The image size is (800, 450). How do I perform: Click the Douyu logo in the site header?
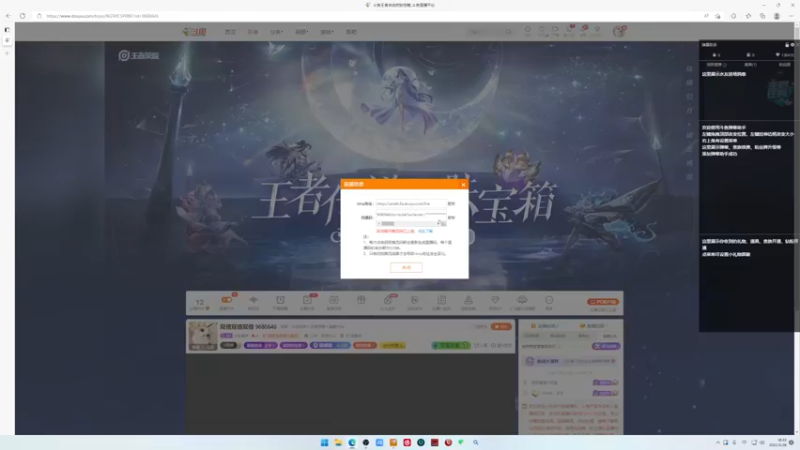click(x=194, y=32)
